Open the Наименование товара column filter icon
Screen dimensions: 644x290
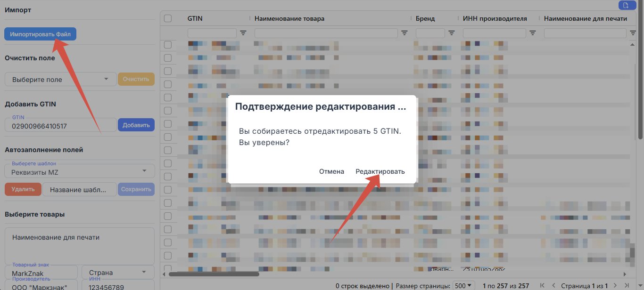405,33
